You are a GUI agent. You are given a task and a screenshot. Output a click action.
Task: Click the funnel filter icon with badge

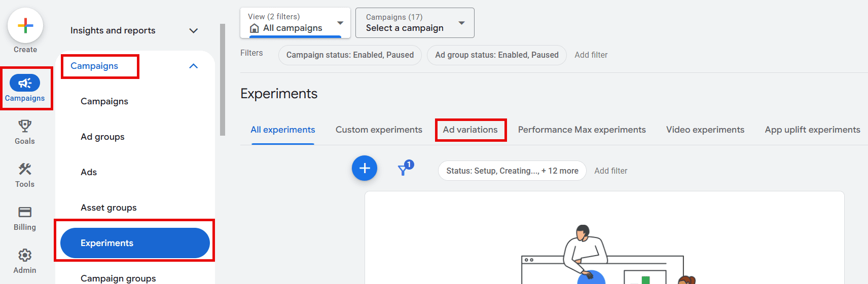[x=405, y=168]
